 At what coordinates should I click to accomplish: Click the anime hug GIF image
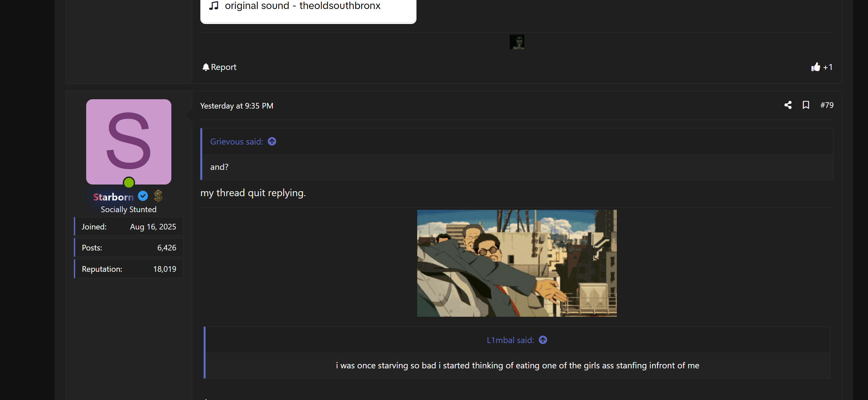[517, 263]
